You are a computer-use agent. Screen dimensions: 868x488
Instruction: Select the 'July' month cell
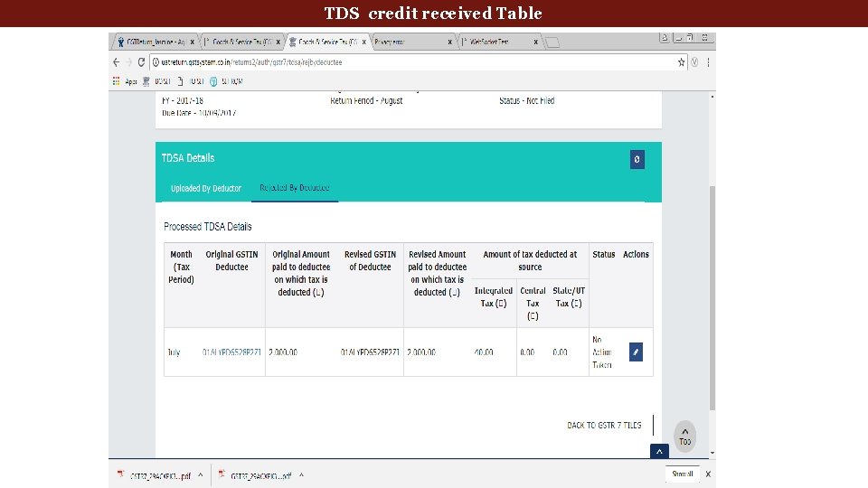(174, 352)
